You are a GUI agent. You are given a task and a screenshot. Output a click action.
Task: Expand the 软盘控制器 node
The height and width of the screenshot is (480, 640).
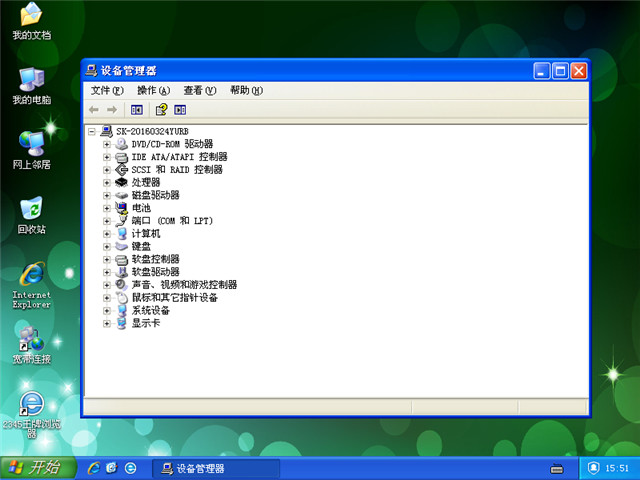coord(107,260)
